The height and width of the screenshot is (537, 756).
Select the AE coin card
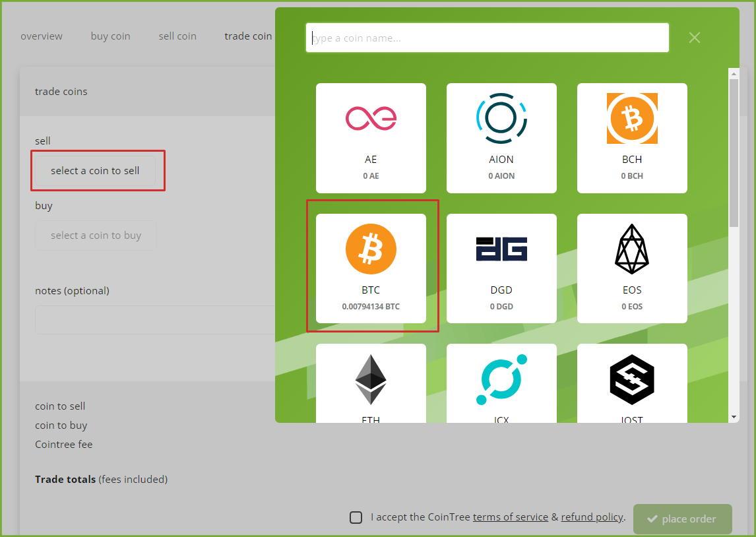pos(371,138)
